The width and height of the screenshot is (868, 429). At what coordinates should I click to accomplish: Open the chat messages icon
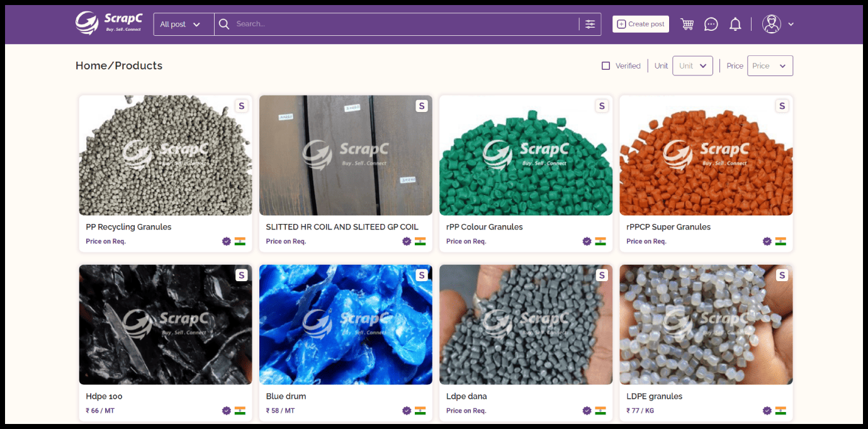pyautogui.click(x=711, y=24)
